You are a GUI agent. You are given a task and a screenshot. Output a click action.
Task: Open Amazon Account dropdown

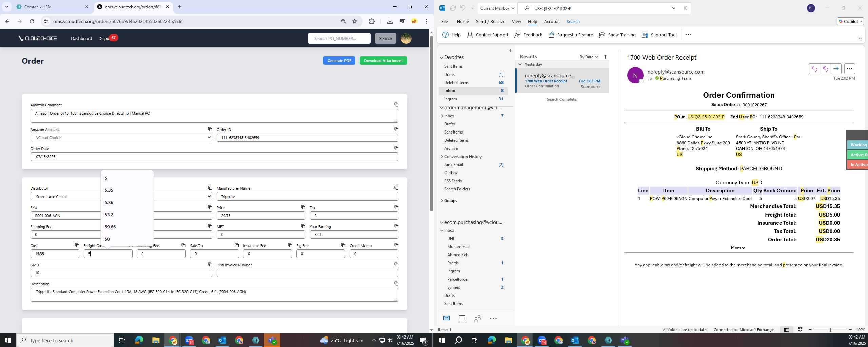[121, 138]
